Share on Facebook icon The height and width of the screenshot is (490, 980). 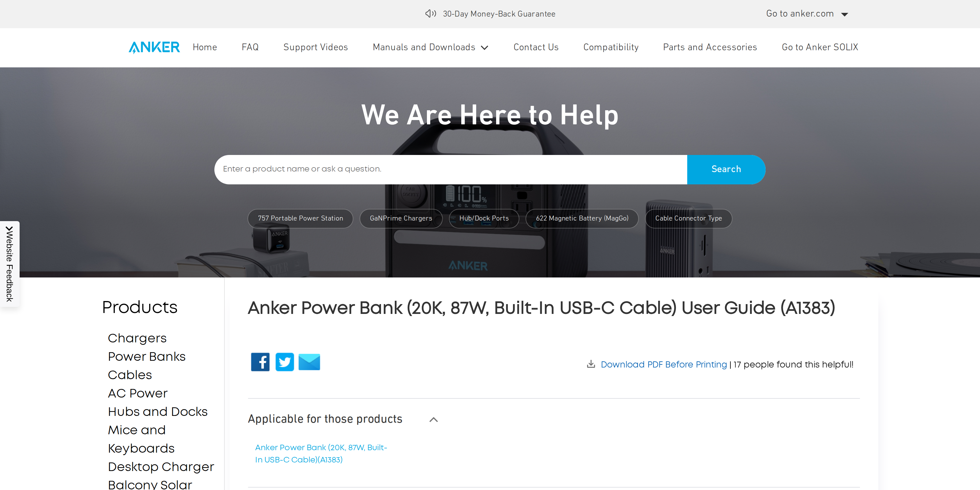(260, 362)
